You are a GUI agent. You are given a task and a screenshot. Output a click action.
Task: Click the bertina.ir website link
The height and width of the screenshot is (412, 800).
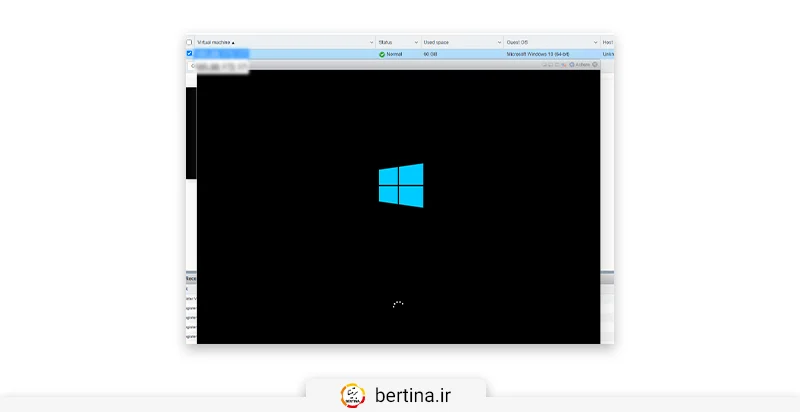[414, 395]
